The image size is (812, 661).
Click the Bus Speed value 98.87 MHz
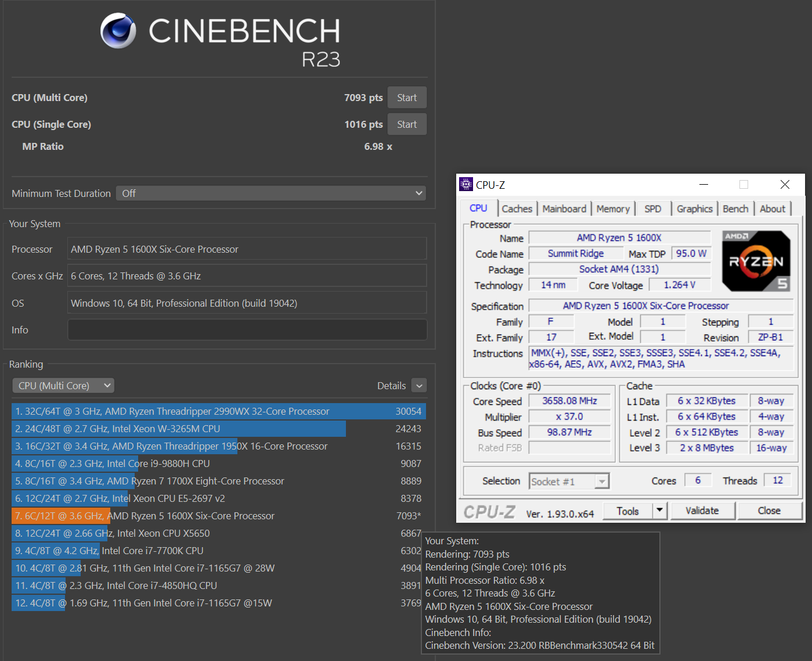(569, 432)
